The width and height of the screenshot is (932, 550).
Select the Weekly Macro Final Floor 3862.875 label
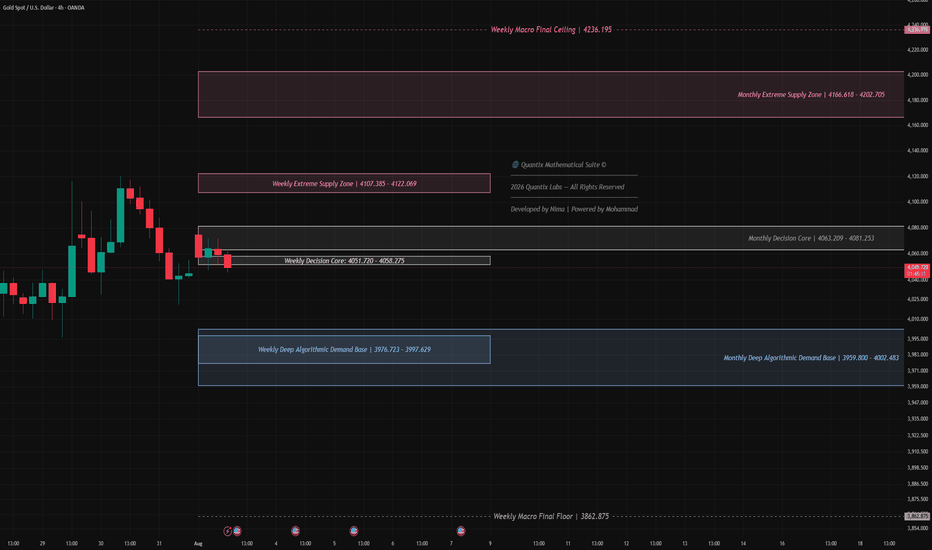coord(551,516)
